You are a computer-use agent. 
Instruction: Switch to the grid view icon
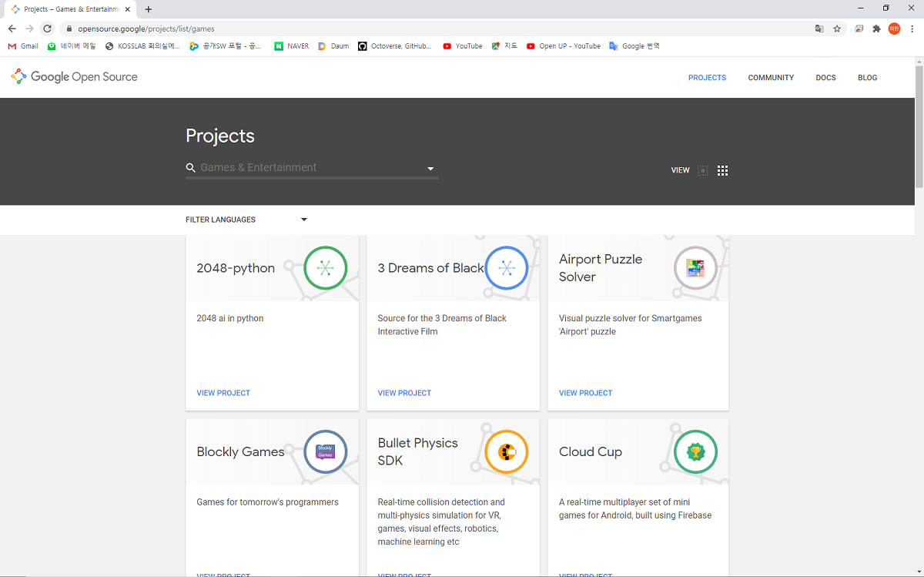click(x=722, y=170)
